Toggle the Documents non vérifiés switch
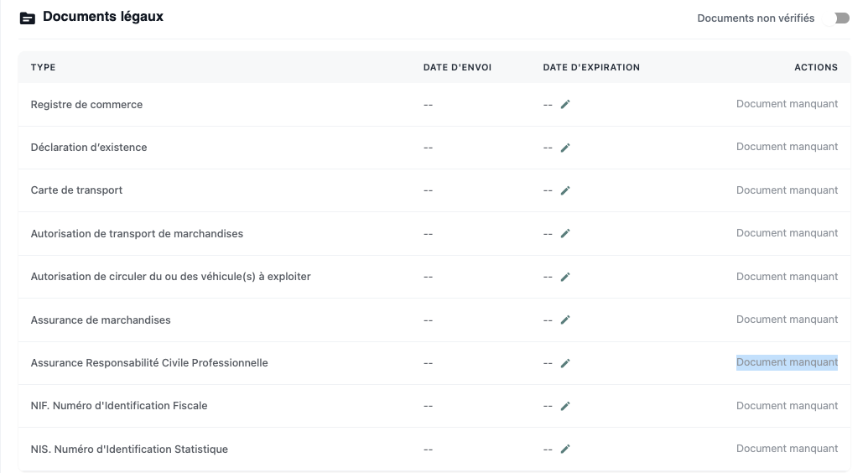The image size is (868, 473). 840,18
